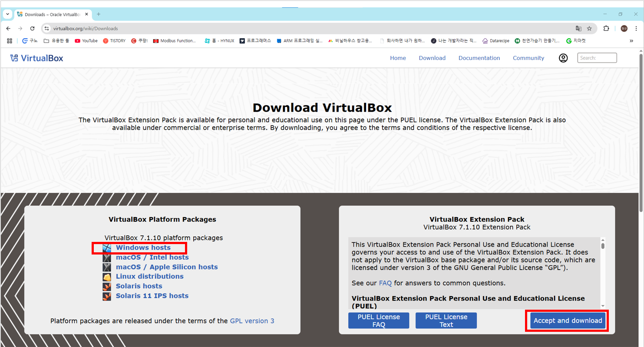
Task: Open the 비닐하우스 창고용 bookmark
Action: [350, 41]
